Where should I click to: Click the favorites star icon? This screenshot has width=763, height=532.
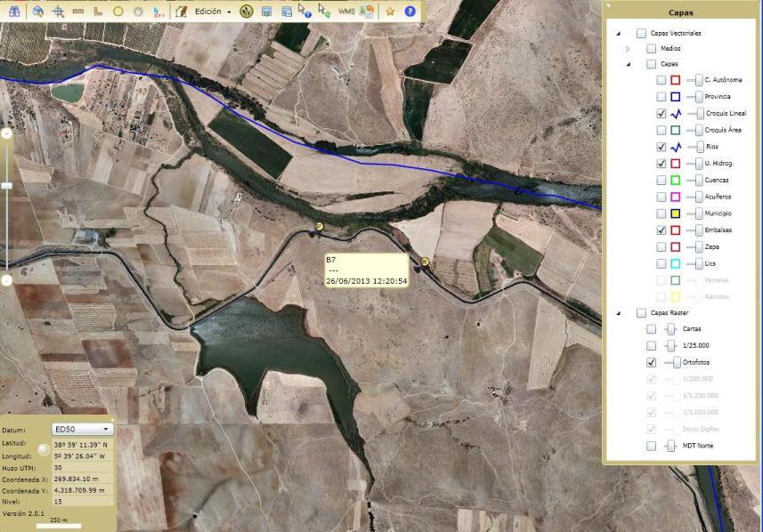(389, 12)
